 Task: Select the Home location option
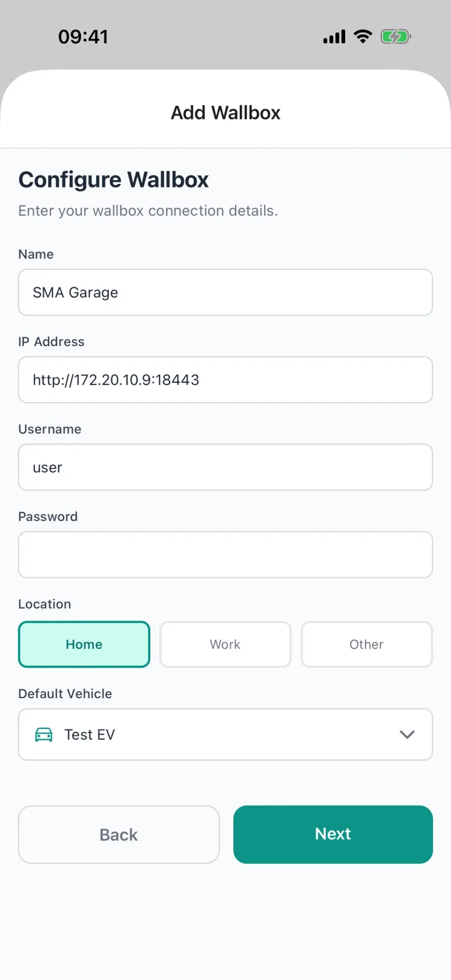(84, 644)
